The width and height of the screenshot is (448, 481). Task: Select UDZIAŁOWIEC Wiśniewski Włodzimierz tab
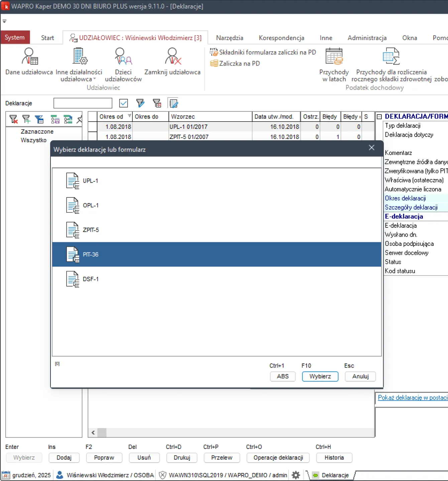[135, 38]
